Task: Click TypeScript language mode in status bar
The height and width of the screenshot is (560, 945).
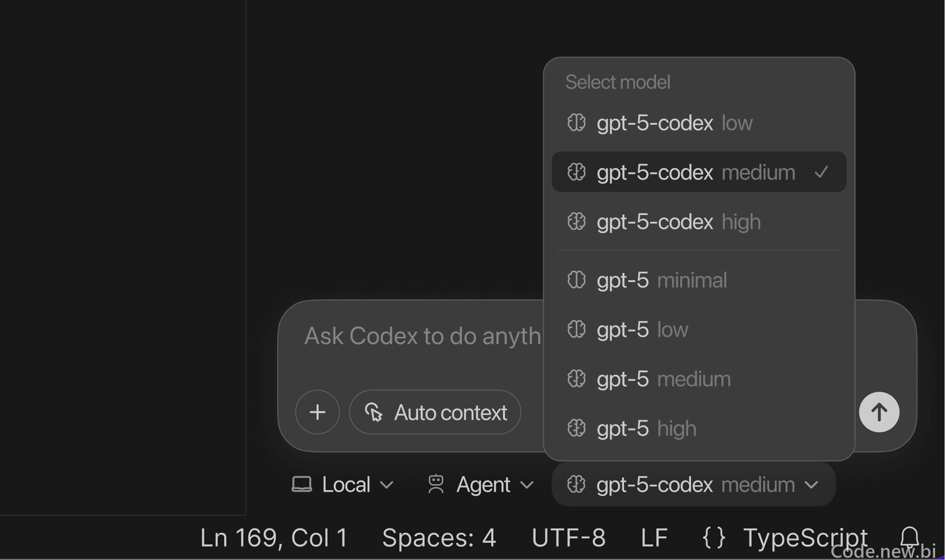Action: point(805,538)
